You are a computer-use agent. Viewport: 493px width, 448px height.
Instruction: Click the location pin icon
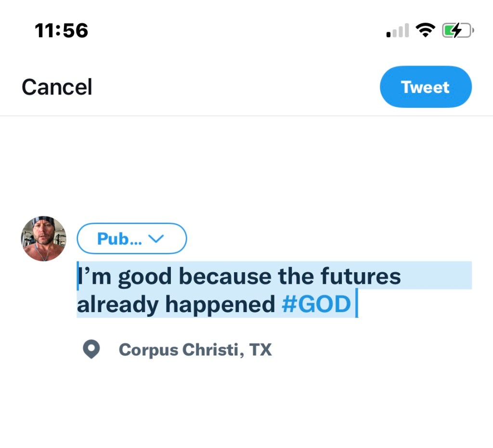pyautogui.click(x=91, y=349)
